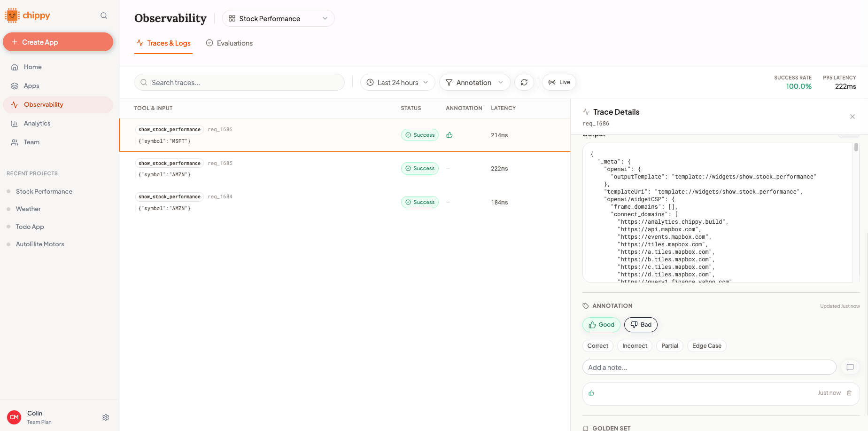
Task: Refresh the traces list
Action: [x=524, y=82]
